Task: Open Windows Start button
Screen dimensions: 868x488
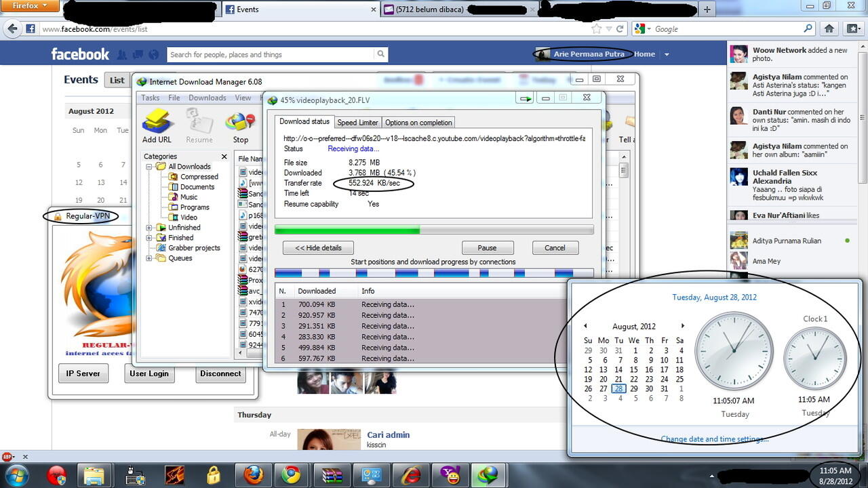Action: [x=15, y=474]
